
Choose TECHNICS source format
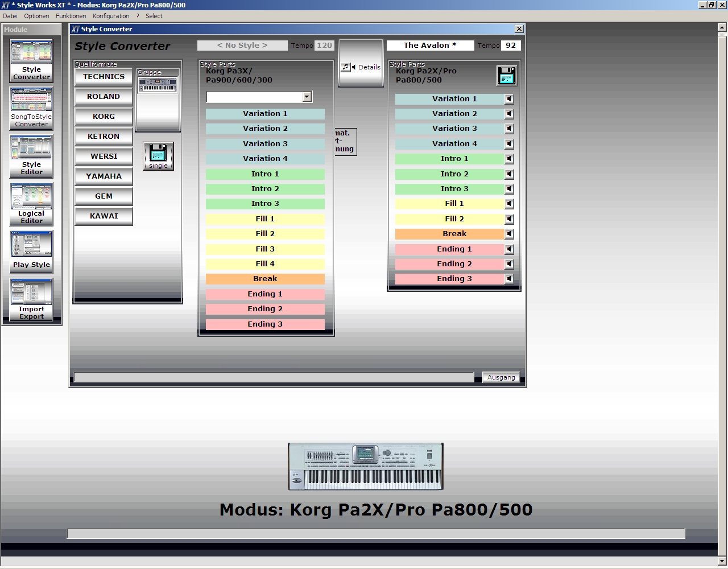point(104,77)
